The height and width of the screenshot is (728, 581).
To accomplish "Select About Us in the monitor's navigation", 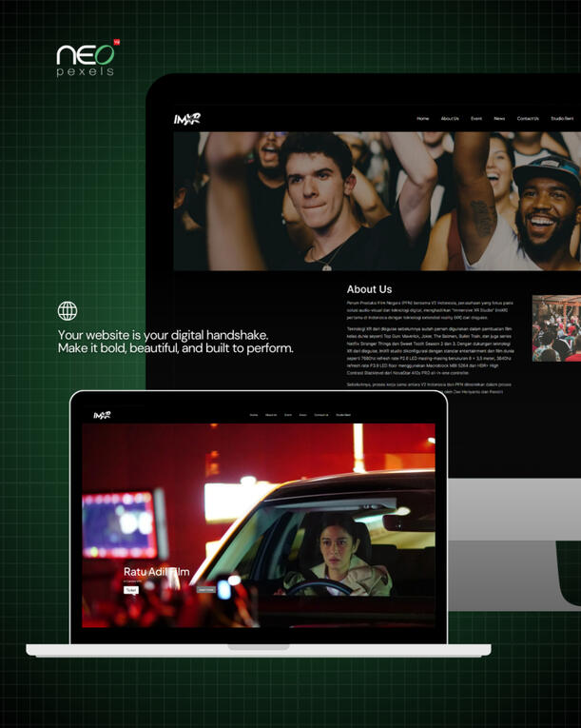I will coord(450,119).
